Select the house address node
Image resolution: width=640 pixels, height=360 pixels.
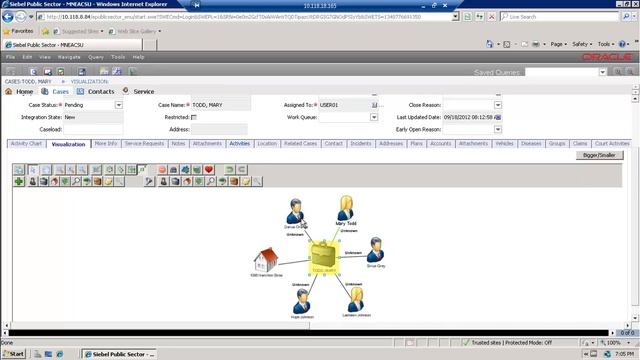pos(266,260)
